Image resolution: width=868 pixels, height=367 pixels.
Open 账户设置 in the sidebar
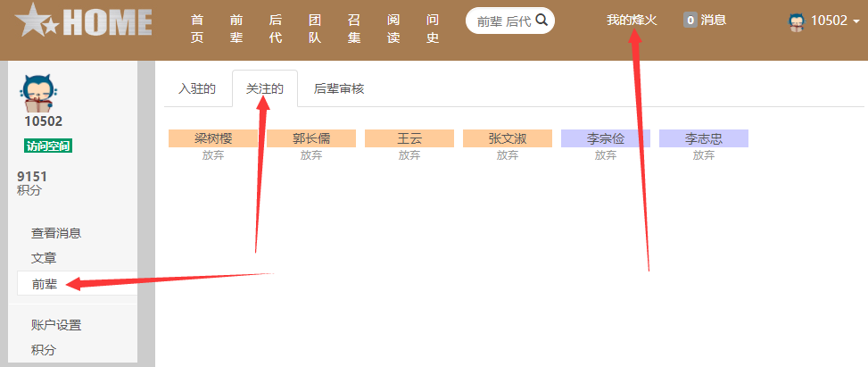pyautogui.click(x=56, y=325)
